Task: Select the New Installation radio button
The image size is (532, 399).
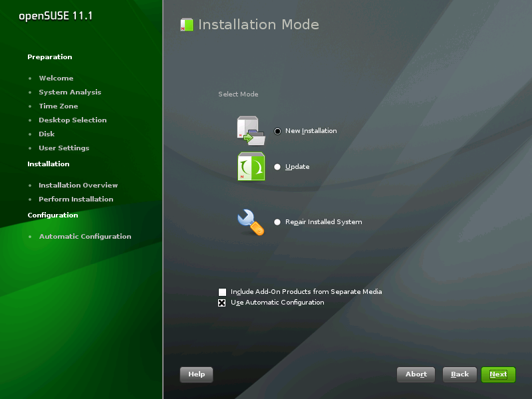Action: pos(277,131)
